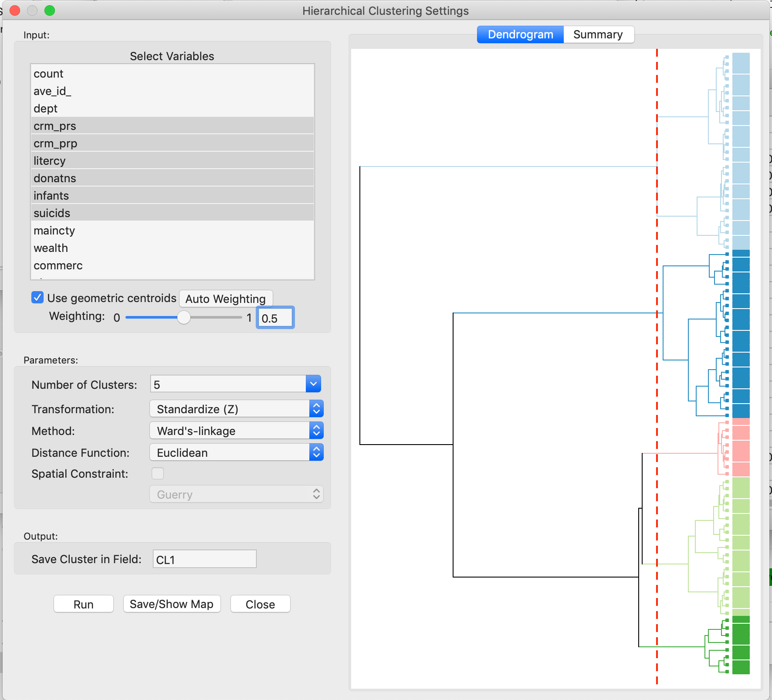
Task: Switch to the Dendrogram tab
Action: click(520, 34)
